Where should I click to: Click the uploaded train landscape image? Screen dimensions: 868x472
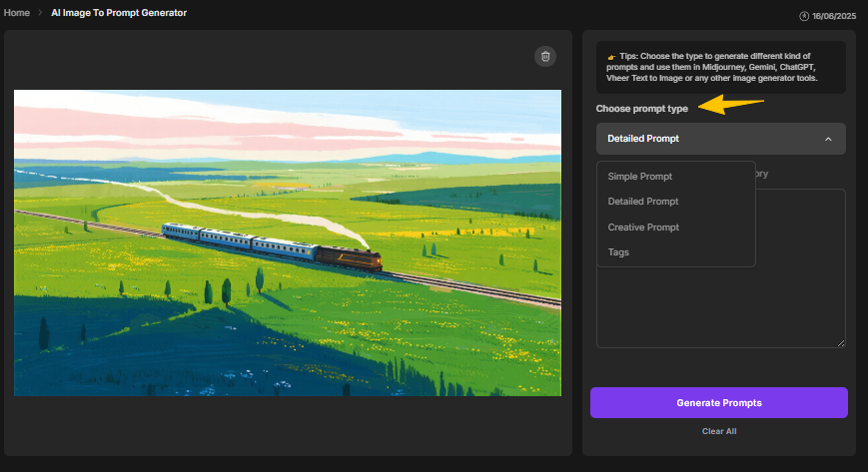(288, 242)
